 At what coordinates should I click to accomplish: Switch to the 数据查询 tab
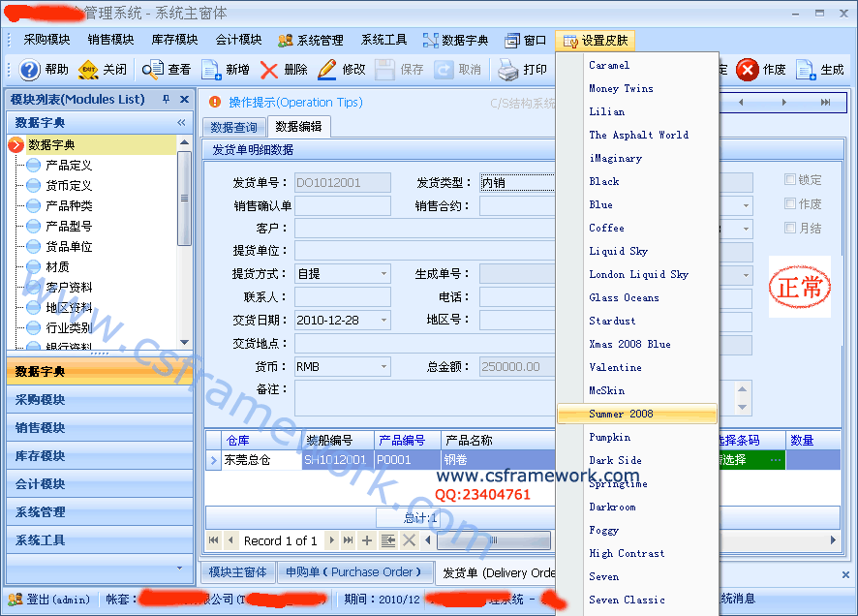tap(234, 128)
